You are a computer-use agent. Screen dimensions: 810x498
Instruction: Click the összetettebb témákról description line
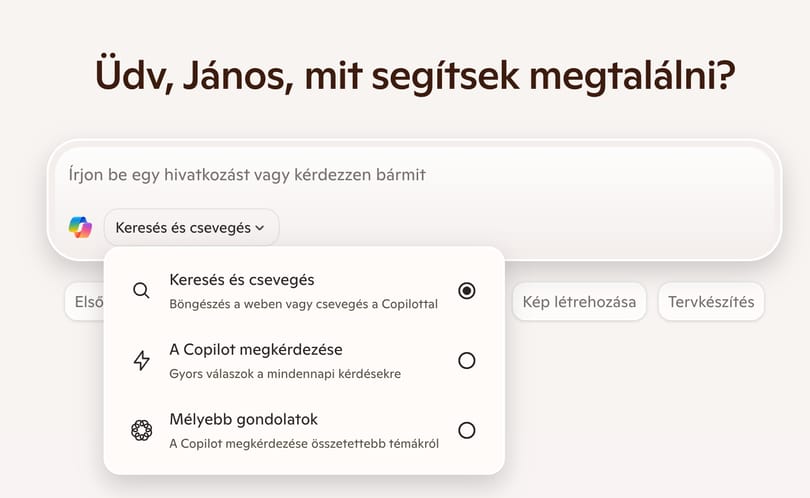(x=304, y=443)
